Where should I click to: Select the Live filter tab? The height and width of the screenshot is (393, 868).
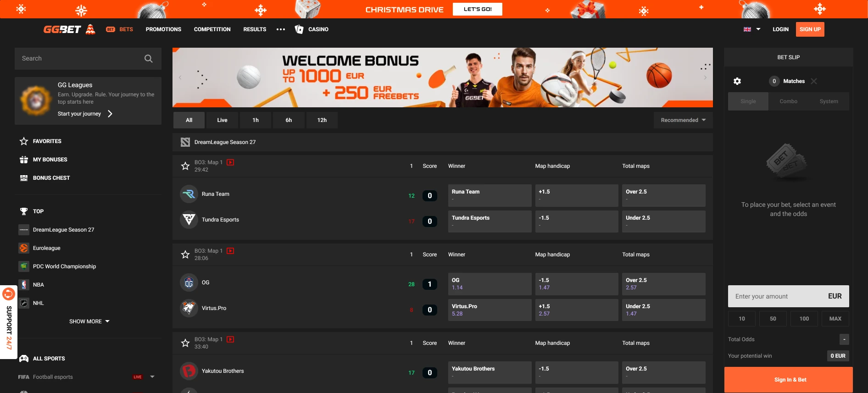pos(222,120)
